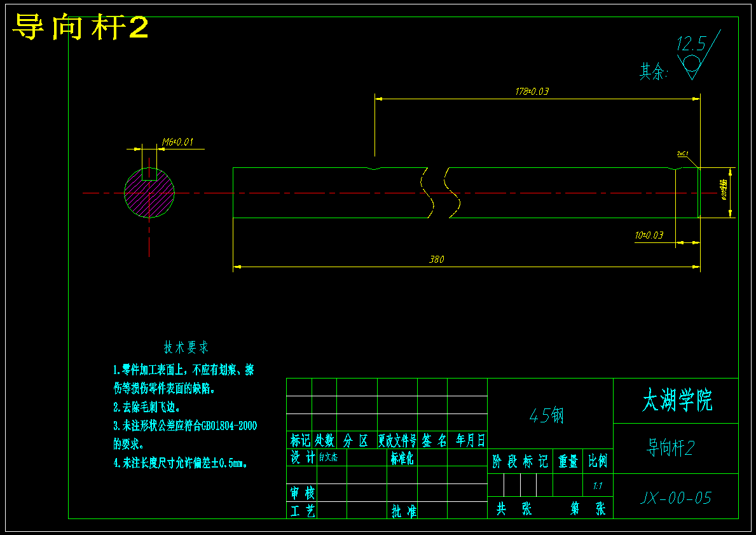Select the 380 overall length dimension
Image resolution: width=756 pixels, height=535 pixels.
click(436, 259)
